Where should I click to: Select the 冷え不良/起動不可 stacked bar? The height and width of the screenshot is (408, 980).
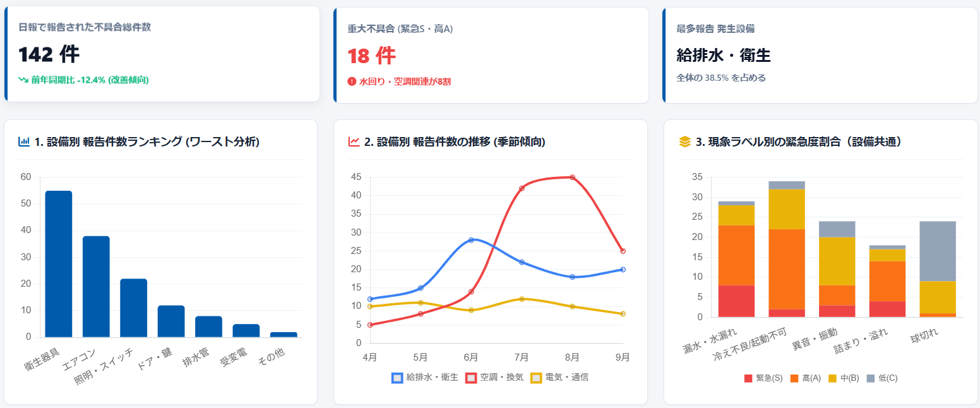[787, 249]
